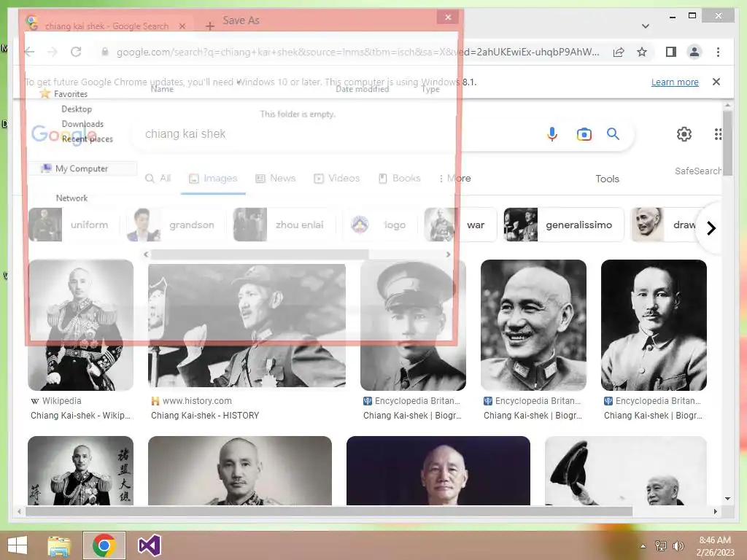Expand the More search categories menu

(454, 179)
